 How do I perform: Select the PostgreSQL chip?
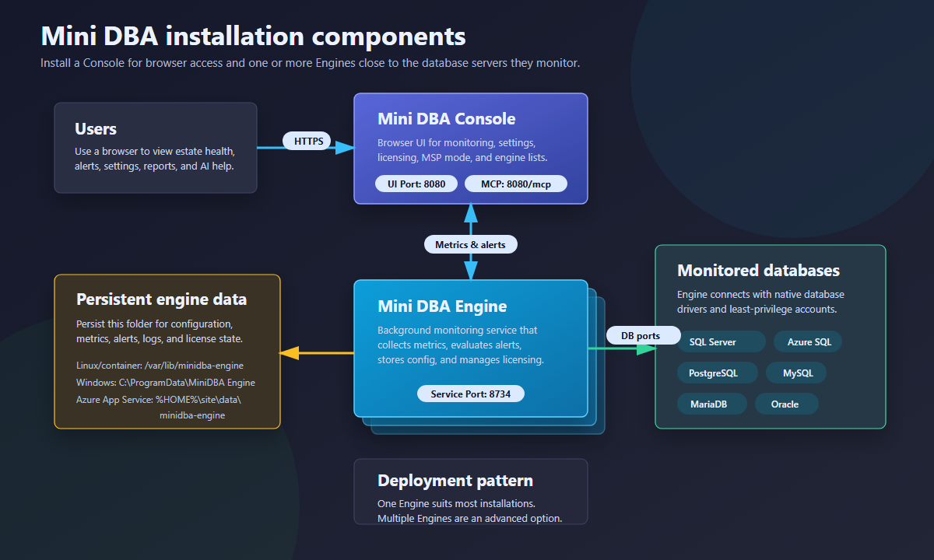pos(718,373)
